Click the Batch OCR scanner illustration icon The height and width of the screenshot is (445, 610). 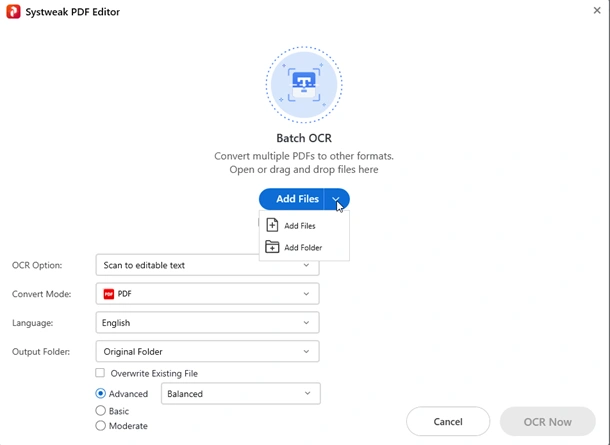(304, 84)
